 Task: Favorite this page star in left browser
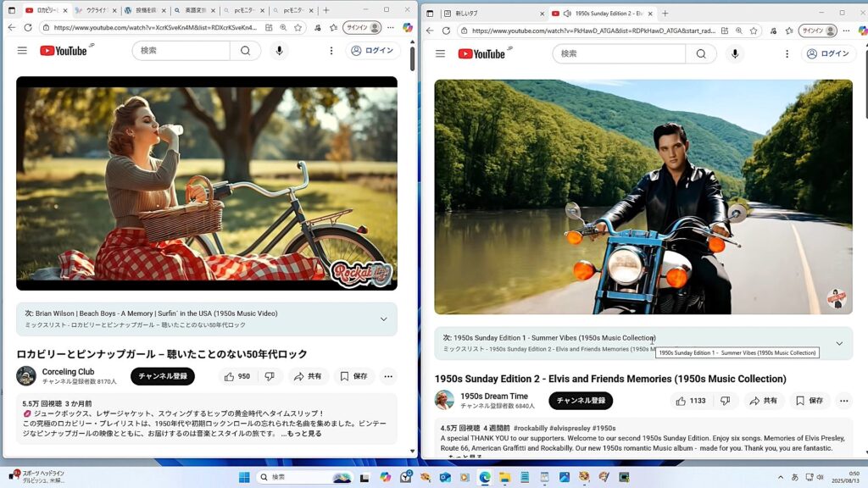[298, 27]
